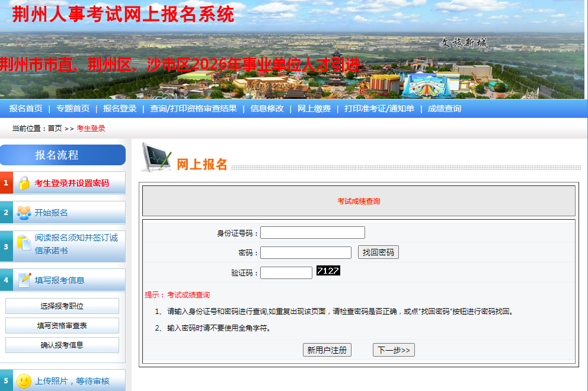Click the 首页 breadcrumb link

pos(55,129)
